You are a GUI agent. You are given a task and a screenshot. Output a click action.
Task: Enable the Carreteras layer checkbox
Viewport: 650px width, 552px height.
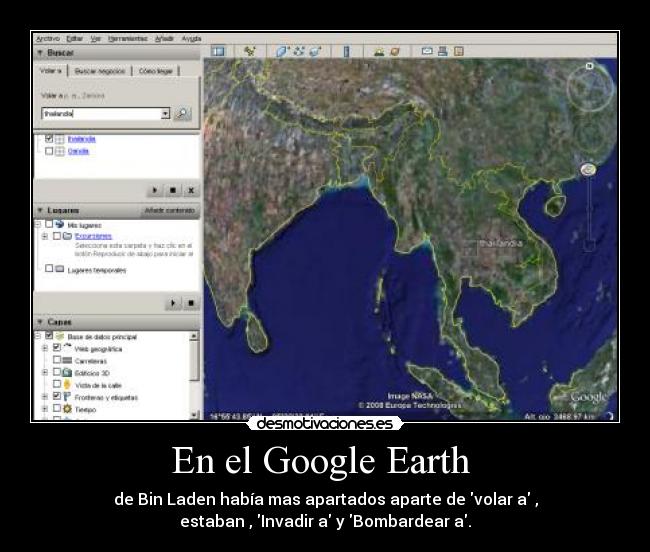click(x=57, y=360)
